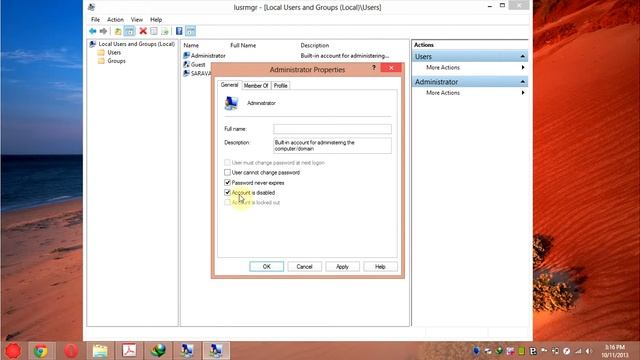Screen dimensions: 640x360
Task: Click the OK button in Administrator Properties
Action: point(267,267)
